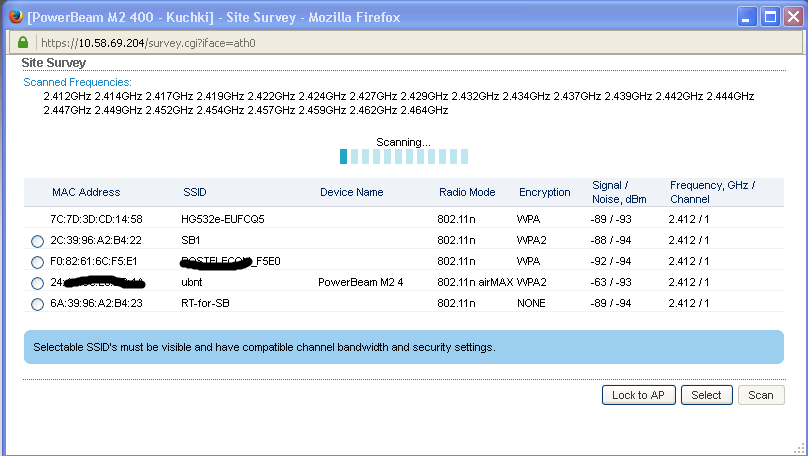Click the SSID column header
The width and height of the screenshot is (808, 456).
click(195, 192)
